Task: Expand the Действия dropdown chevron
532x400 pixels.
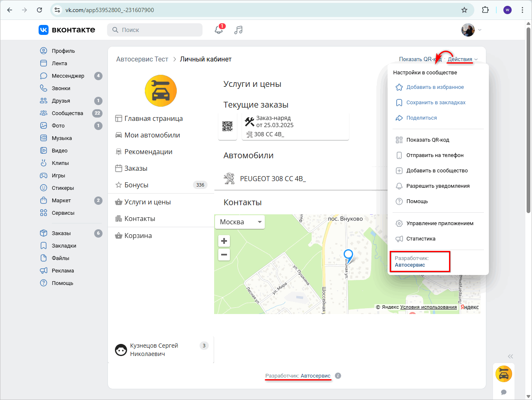Action: (476, 59)
